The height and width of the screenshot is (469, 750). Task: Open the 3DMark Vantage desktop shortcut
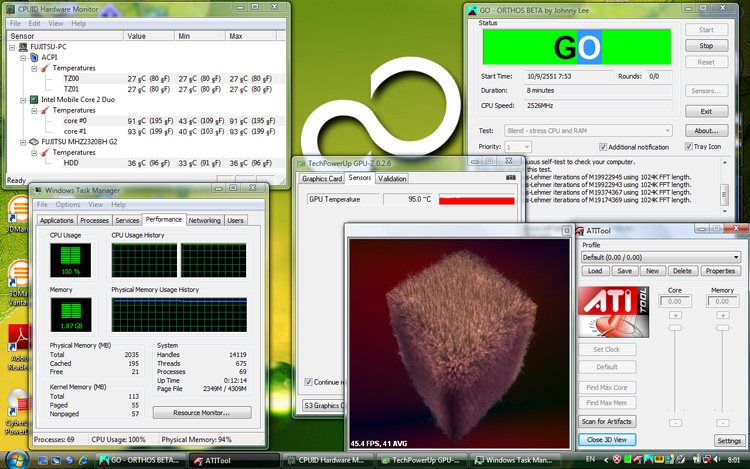[18, 282]
